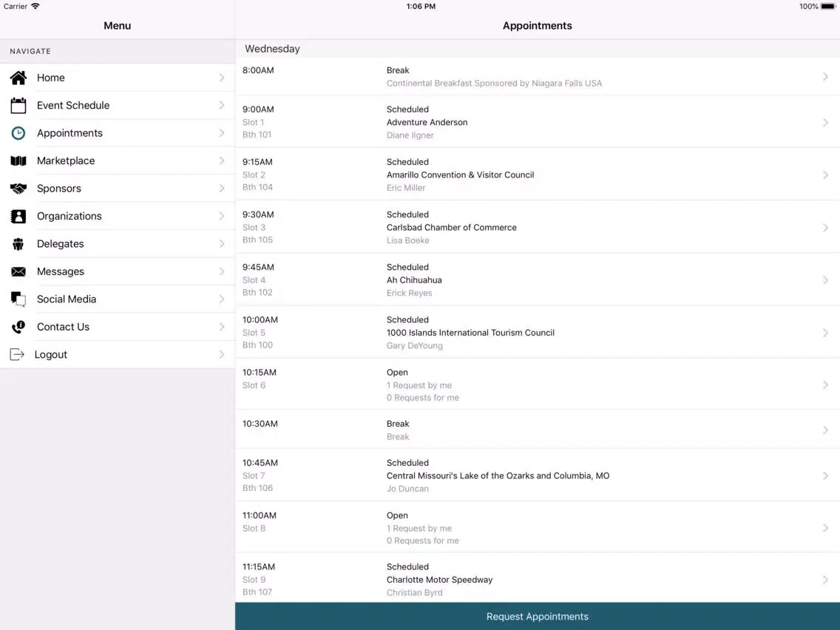Tap the Wi-Fi icon in the status bar
This screenshot has width=840, height=630.
35,6
